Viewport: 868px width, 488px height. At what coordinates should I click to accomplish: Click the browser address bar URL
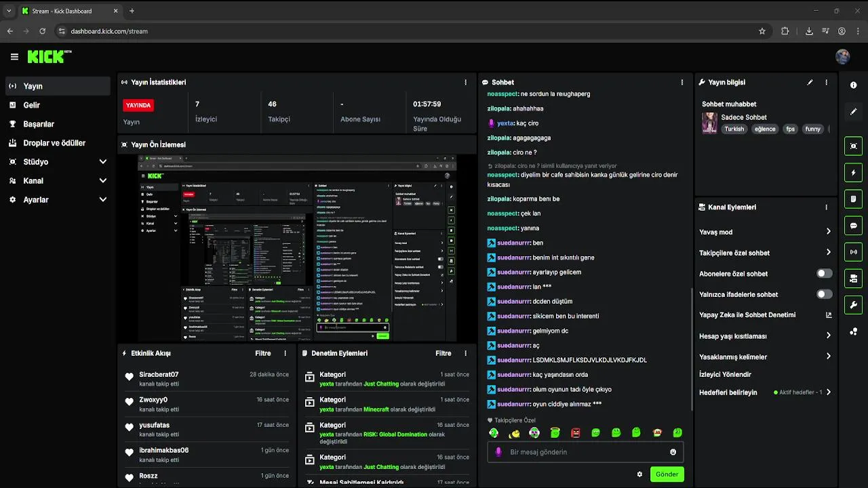(109, 31)
